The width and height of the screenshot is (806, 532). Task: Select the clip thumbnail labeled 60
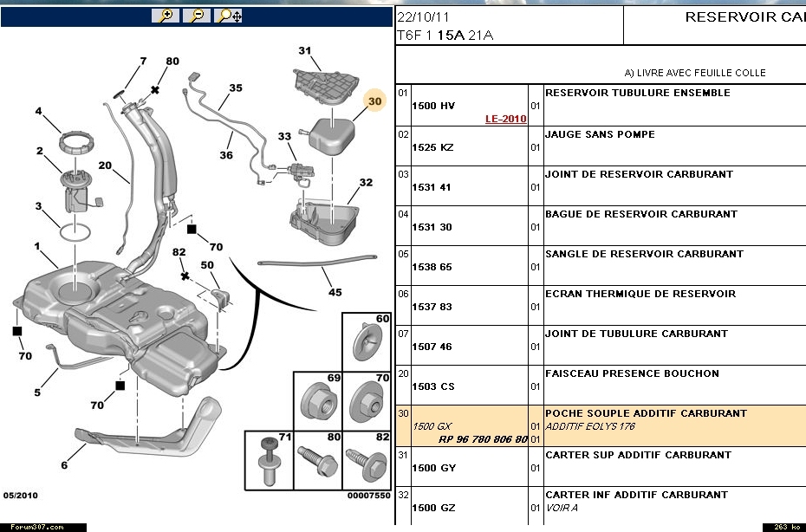tap(367, 341)
